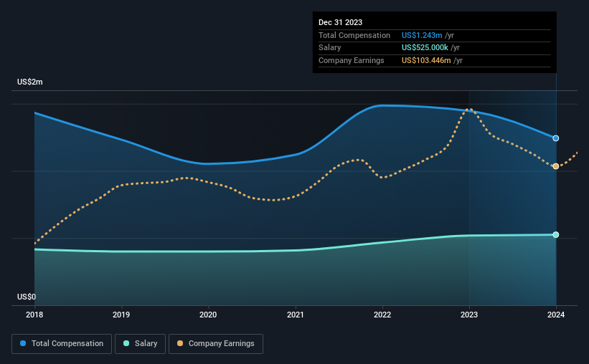Toggle the Salary legend button
Screen dimensions: 589x364
140,344
